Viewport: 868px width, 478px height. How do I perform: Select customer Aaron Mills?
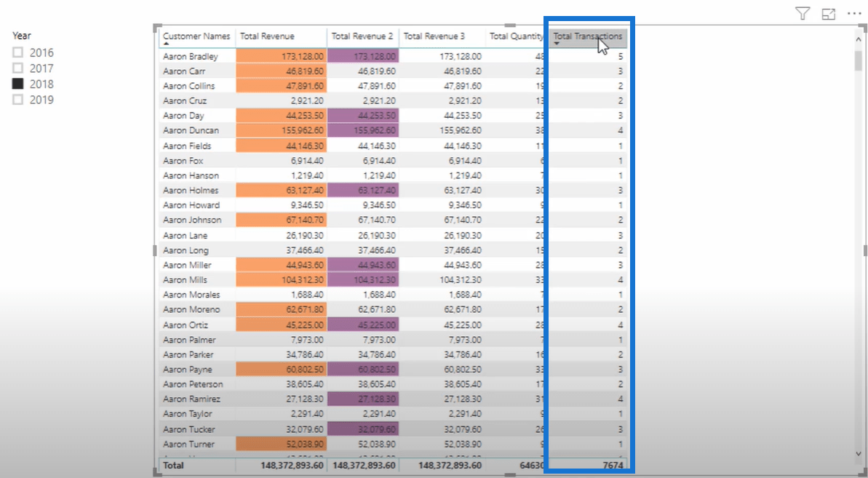pos(185,280)
